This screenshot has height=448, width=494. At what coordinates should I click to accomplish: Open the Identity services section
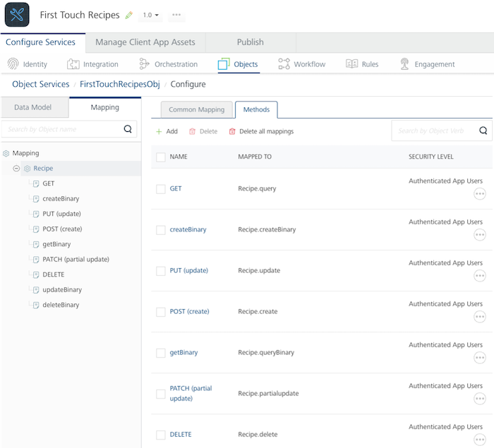tap(28, 64)
